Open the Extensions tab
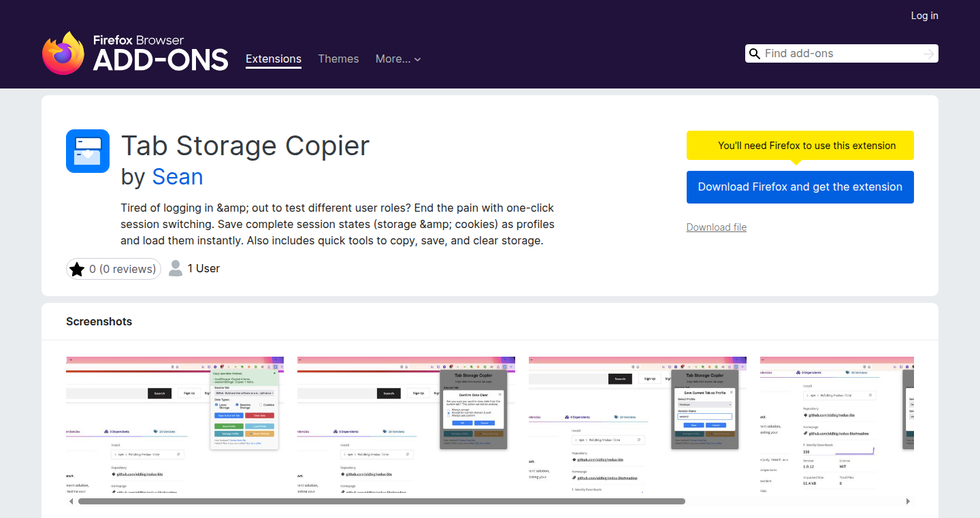This screenshot has width=980, height=518. tap(274, 59)
